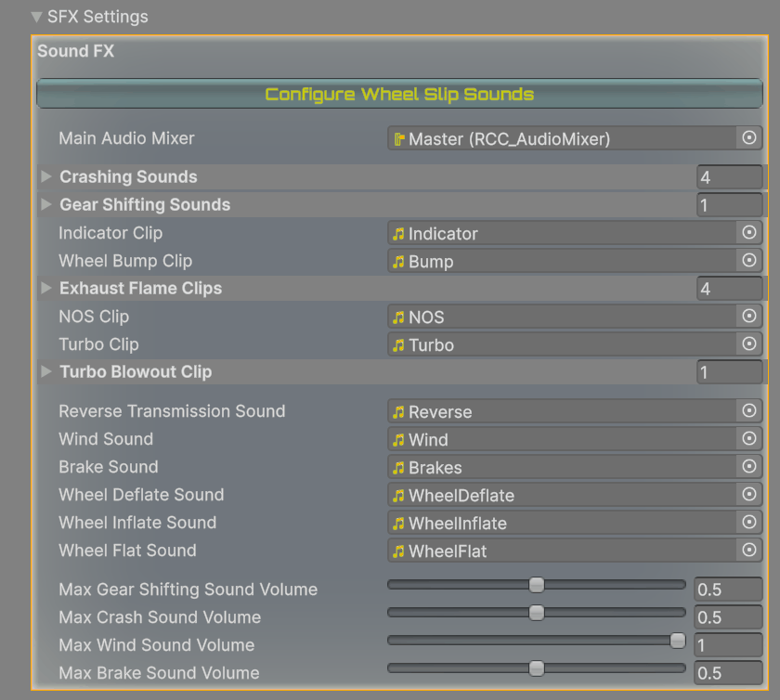
Task: Select the Wheel Bump Clip label
Action: click(x=125, y=261)
